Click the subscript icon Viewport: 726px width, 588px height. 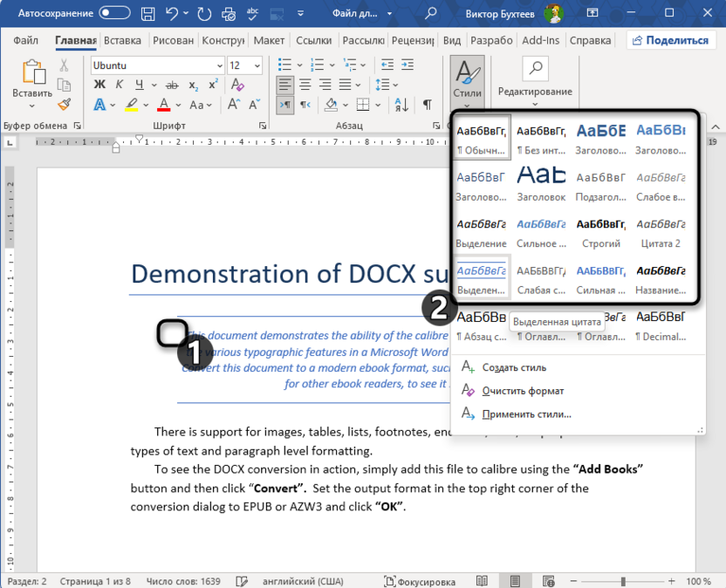tap(193, 85)
